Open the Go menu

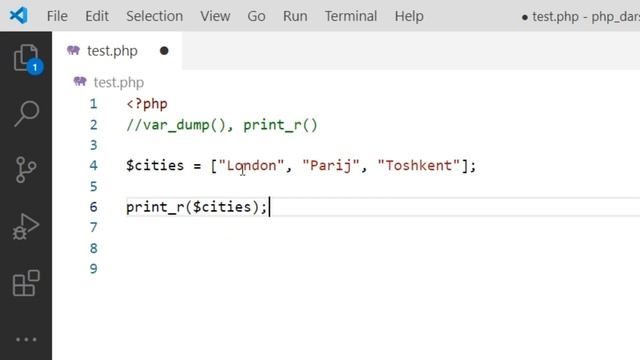(256, 16)
